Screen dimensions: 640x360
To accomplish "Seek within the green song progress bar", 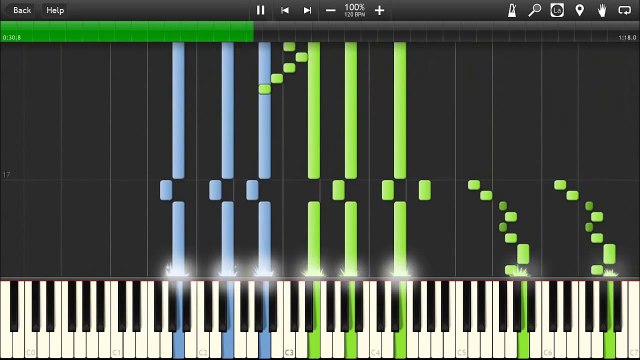I will 127,31.
